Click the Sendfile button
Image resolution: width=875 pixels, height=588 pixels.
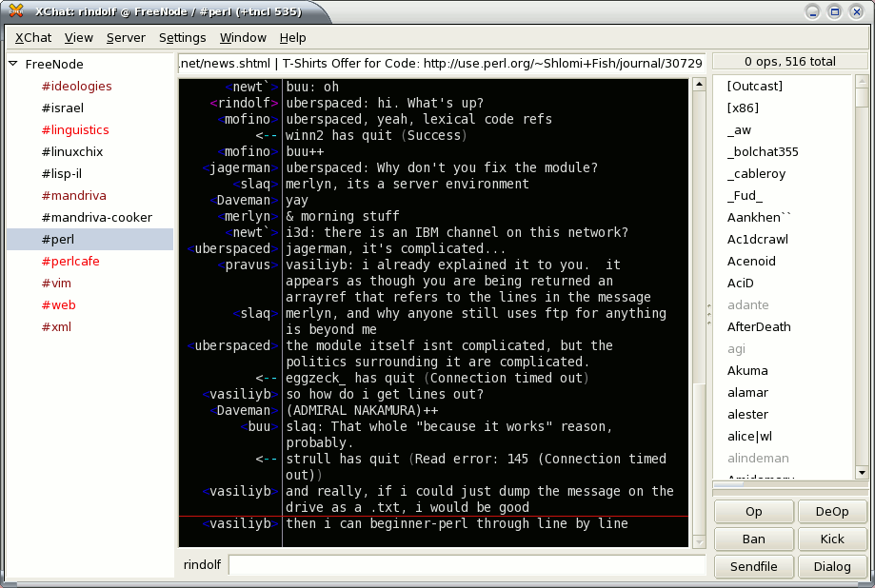(x=753, y=566)
